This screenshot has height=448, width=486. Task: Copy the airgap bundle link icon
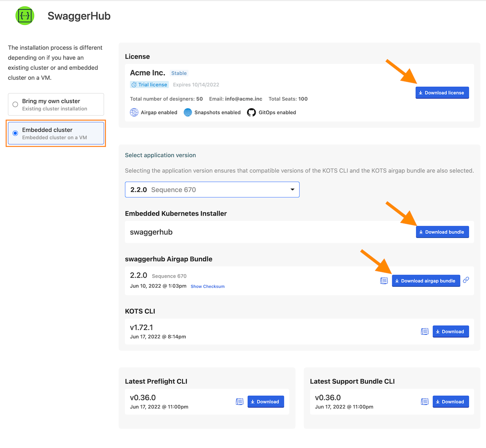click(x=466, y=280)
